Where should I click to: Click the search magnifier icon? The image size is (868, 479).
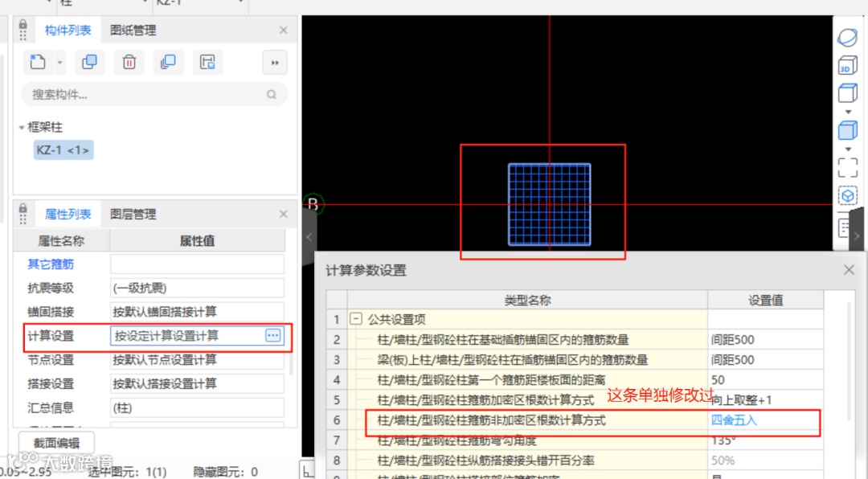tap(272, 95)
